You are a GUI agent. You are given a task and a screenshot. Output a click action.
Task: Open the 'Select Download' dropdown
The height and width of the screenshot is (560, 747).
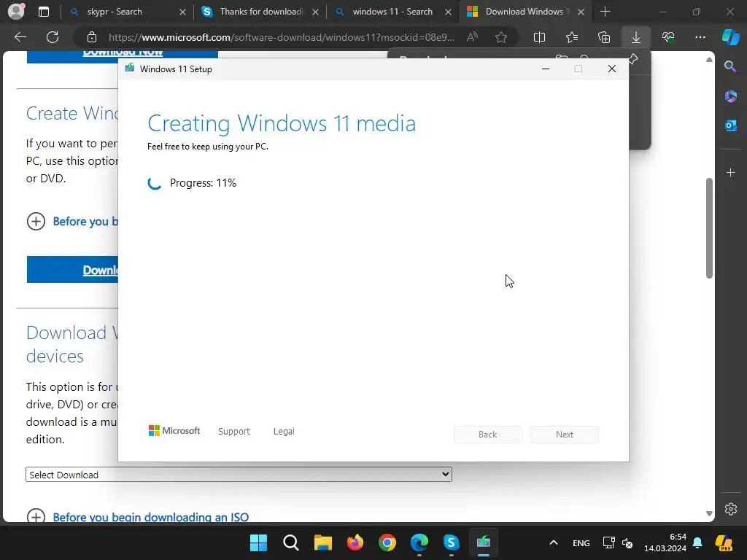tap(239, 474)
